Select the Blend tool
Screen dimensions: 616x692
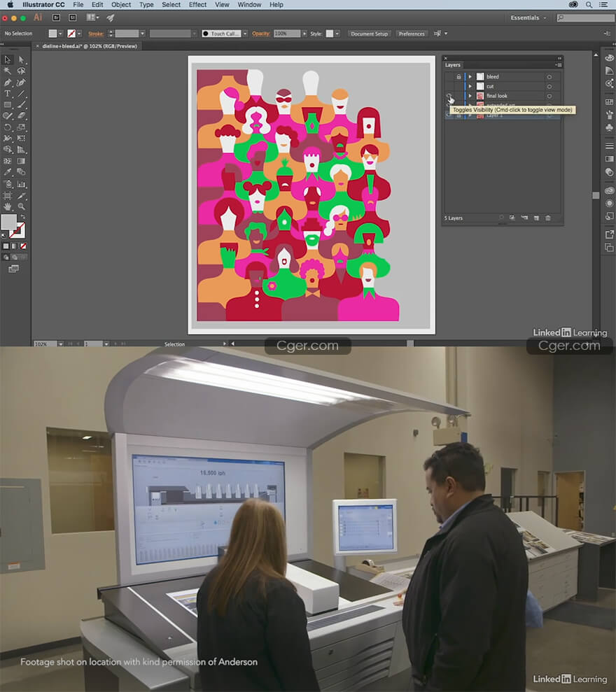coord(21,172)
